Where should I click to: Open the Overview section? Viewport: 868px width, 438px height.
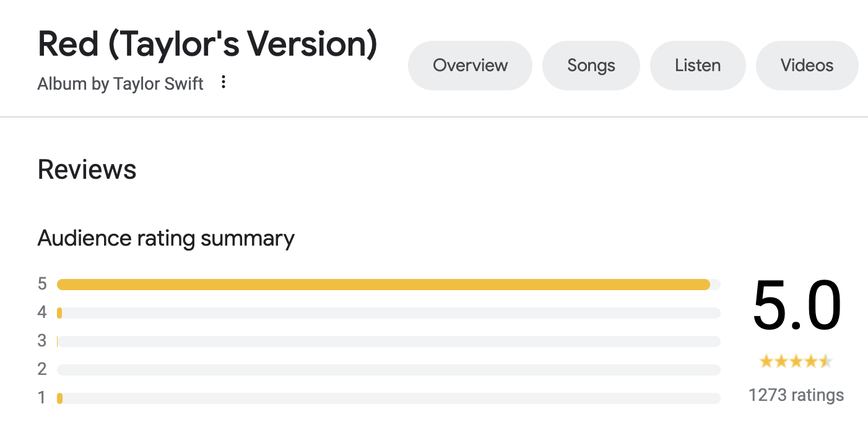click(470, 65)
